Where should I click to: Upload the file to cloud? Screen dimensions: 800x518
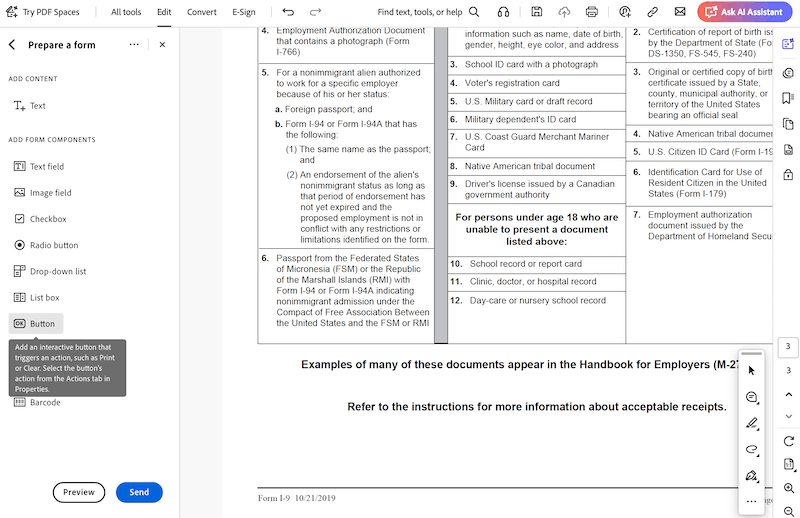(x=564, y=12)
